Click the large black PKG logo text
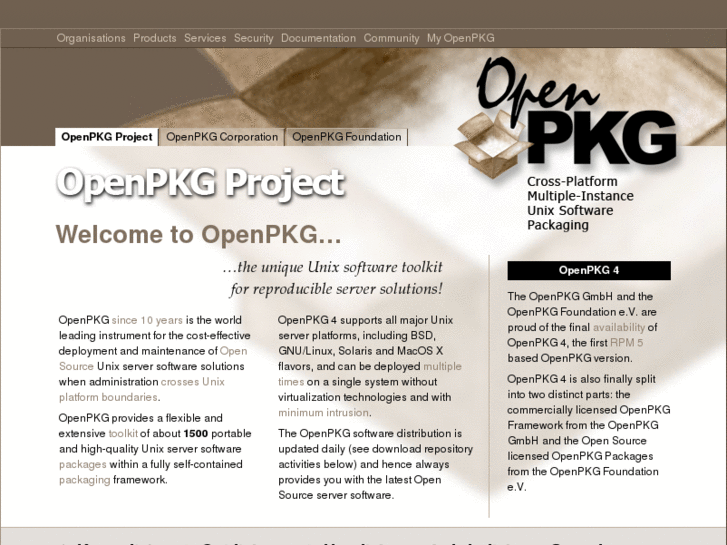The image size is (727, 545). [x=602, y=137]
